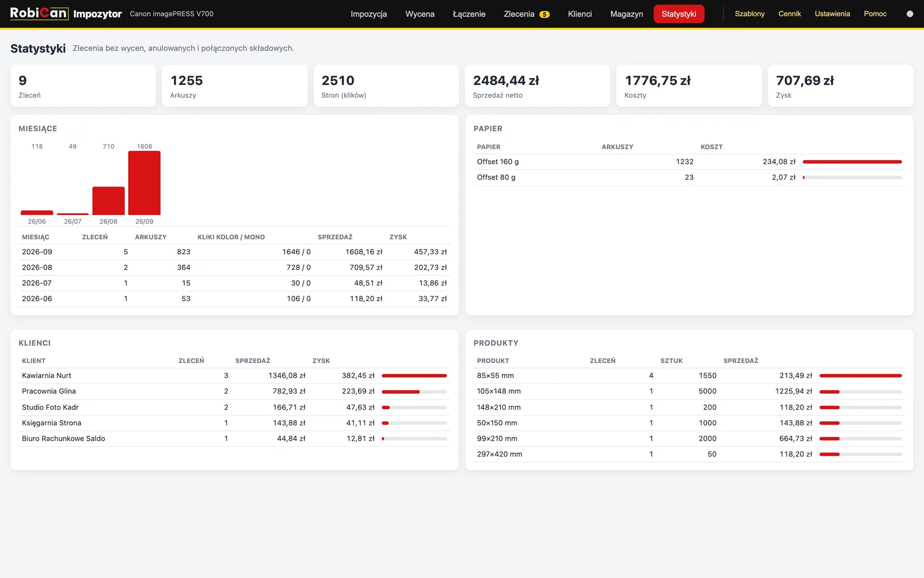Open the Impozycja tab
924x578 pixels.
(x=368, y=14)
